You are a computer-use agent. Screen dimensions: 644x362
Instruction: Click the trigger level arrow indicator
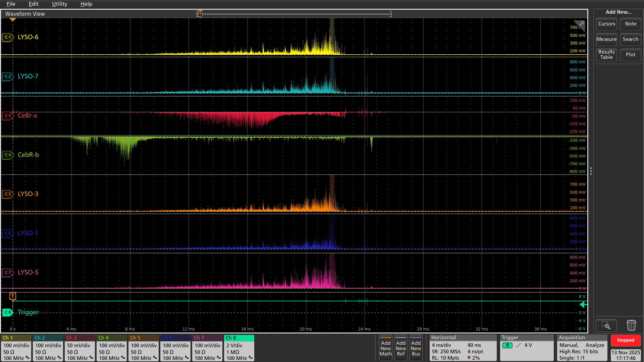(x=583, y=304)
